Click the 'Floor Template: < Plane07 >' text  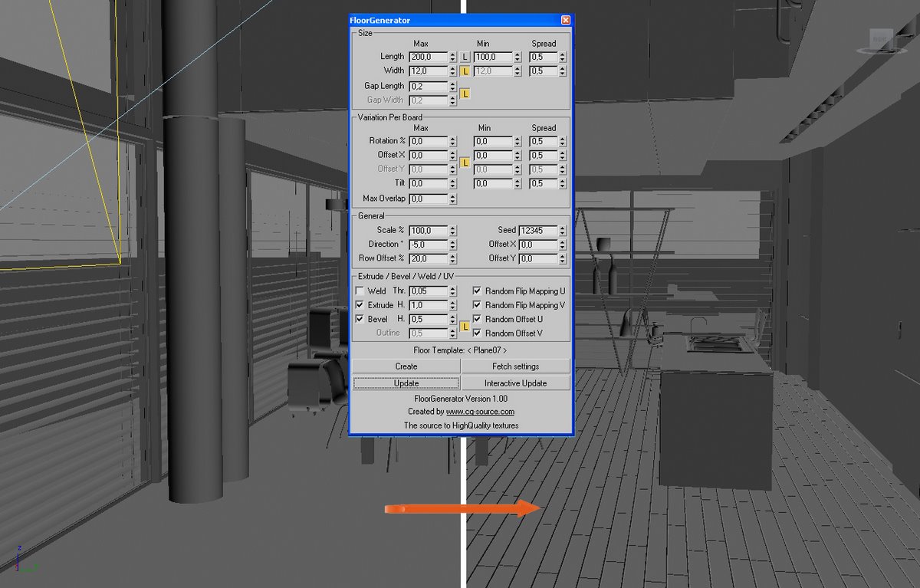point(460,350)
